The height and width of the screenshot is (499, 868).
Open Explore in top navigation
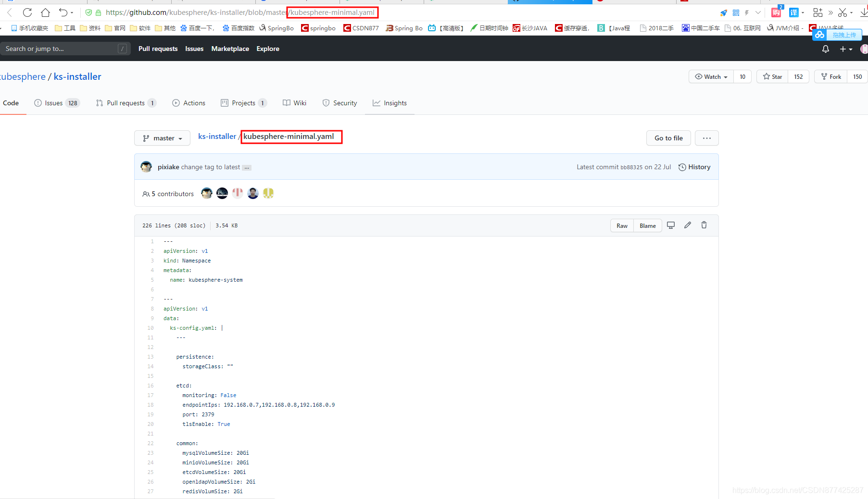click(x=268, y=49)
